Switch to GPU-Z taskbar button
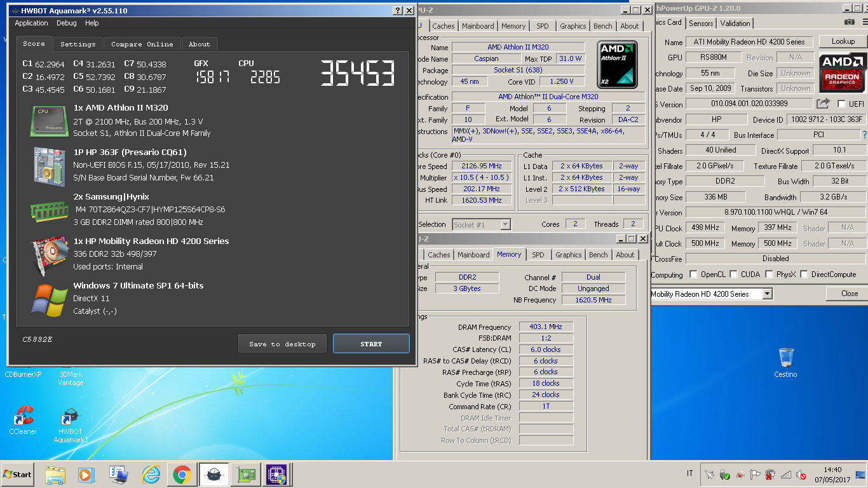 tap(245, 475)
